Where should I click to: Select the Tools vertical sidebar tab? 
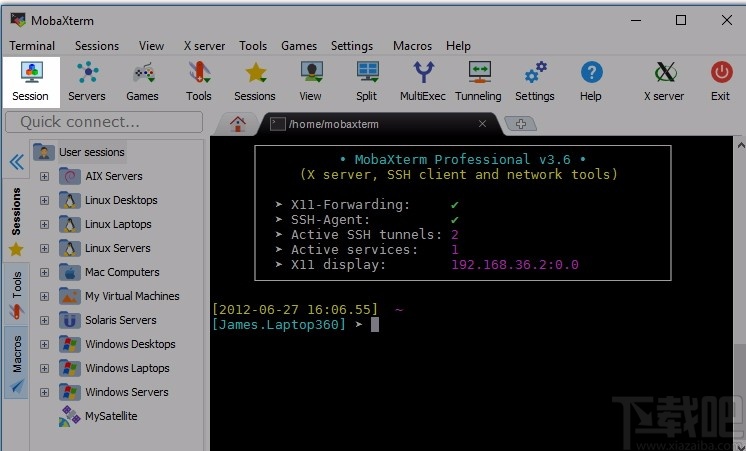pyautogui.click(x=16, y=294)
